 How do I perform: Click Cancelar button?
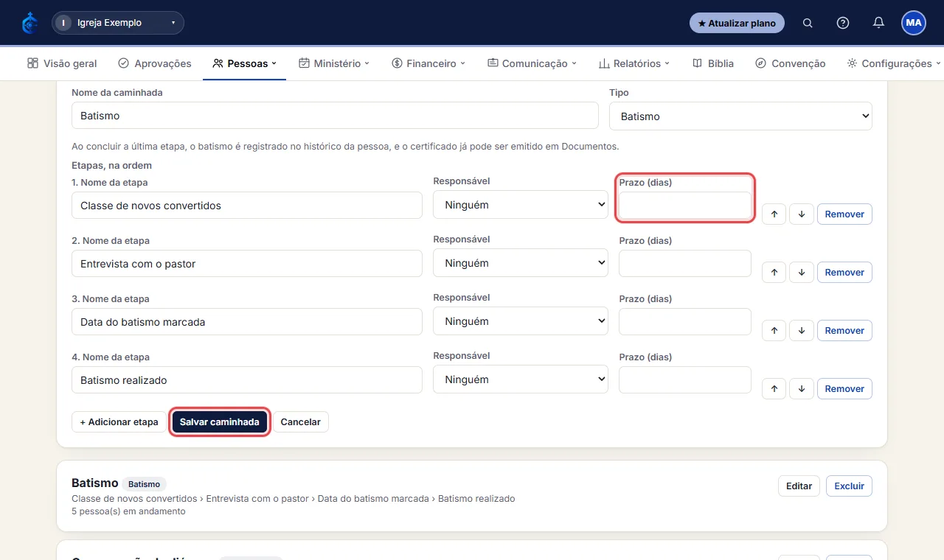(301, 422)
